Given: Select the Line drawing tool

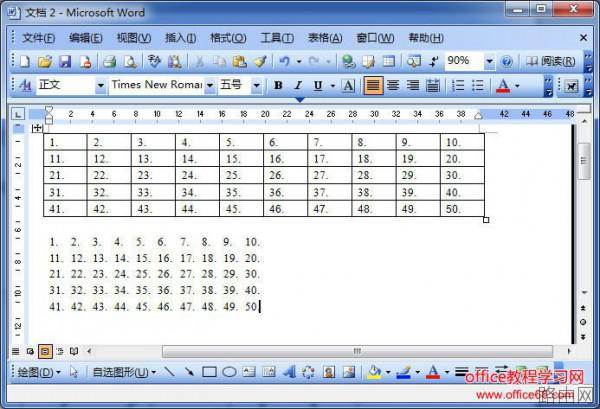Looking at the screenshot, I should coord(169,372).
